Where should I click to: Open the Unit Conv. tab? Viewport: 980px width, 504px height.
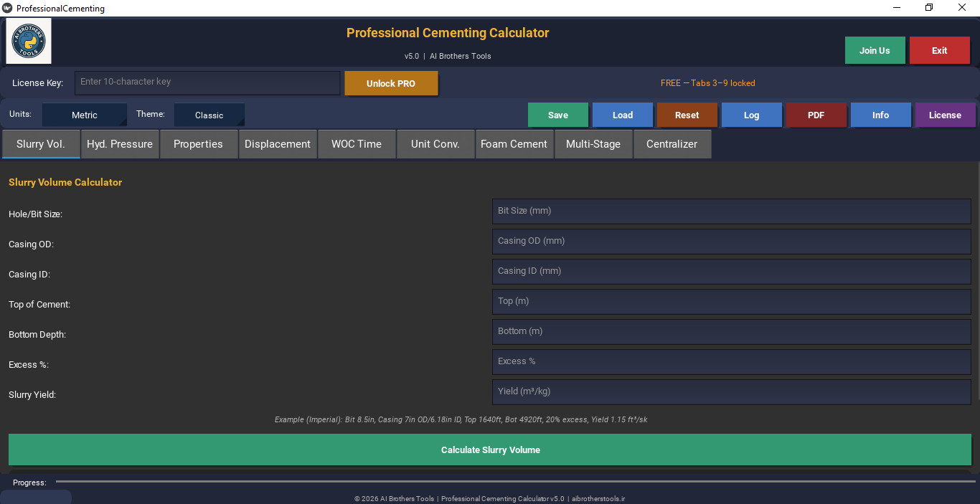pos(435,144)
